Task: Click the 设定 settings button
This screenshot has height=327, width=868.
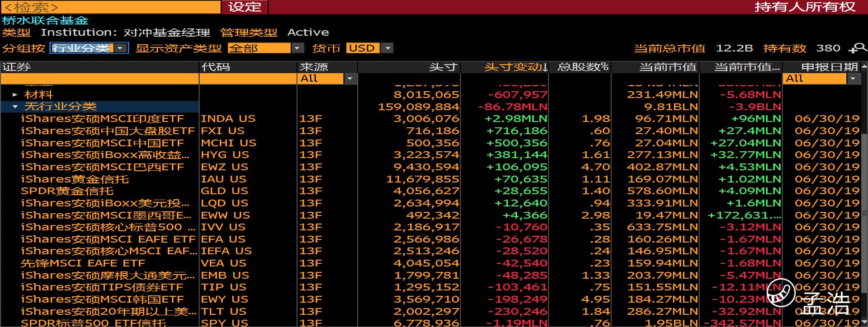Action: point(245,7)
